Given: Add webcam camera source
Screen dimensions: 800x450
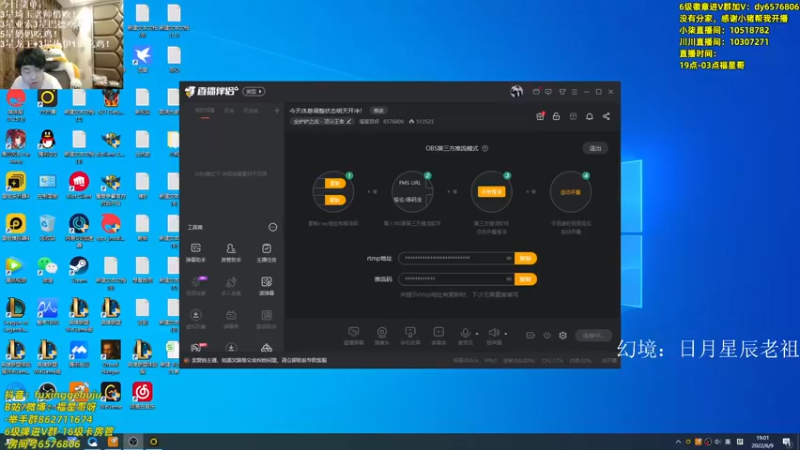Looking at the screenshot, I should (382, 336).
